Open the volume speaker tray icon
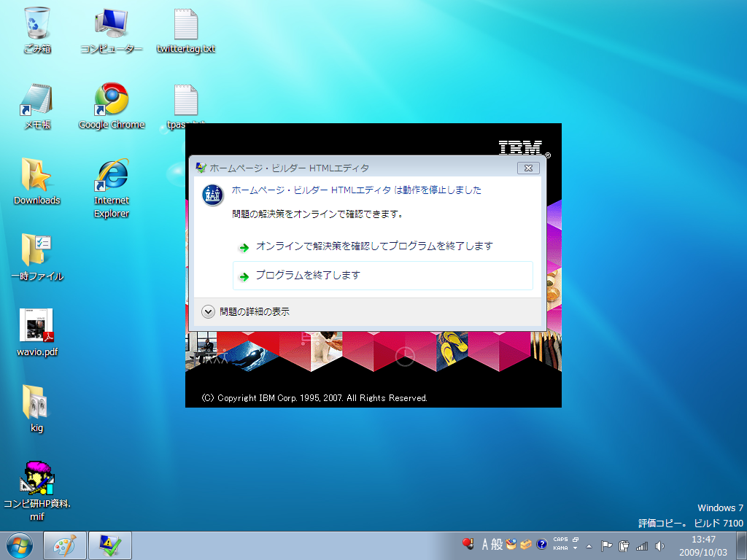This screenshot has width=747, height=560. 659,546
